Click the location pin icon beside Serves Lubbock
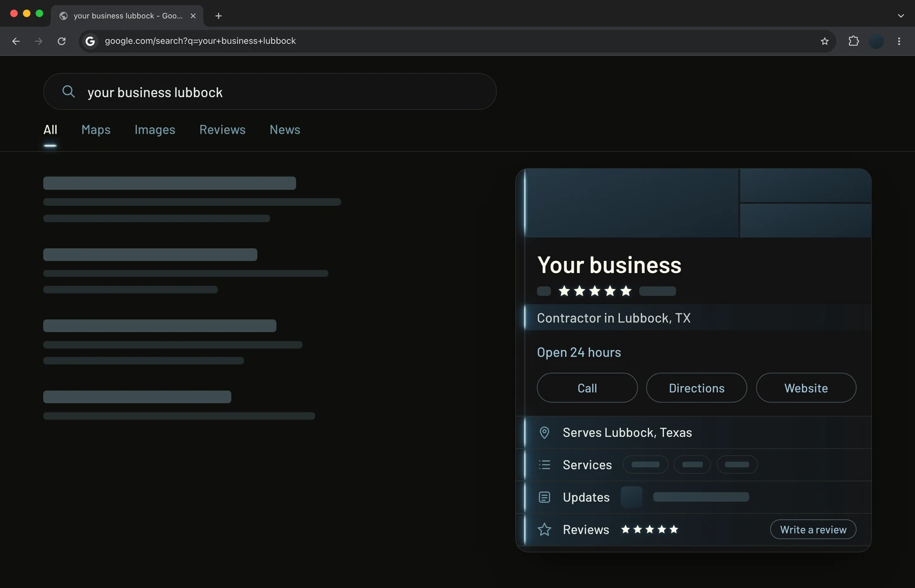This screenshot has height=588, width=915. [x=545, y=432]
